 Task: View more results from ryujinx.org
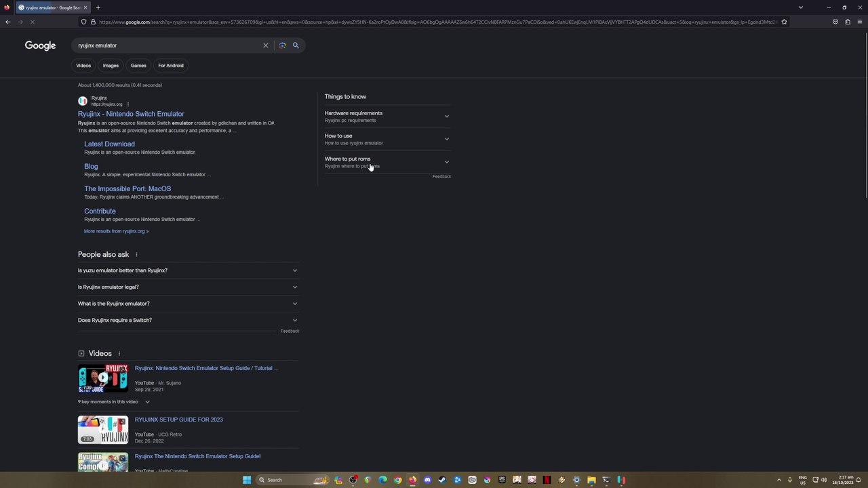[116, 231]
